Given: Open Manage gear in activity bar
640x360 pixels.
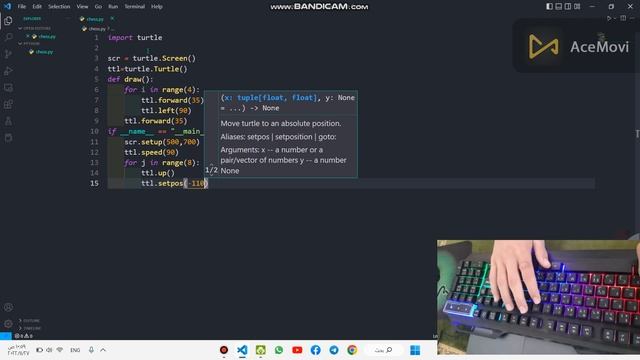Looking at the screenshot, I should 8,324.
